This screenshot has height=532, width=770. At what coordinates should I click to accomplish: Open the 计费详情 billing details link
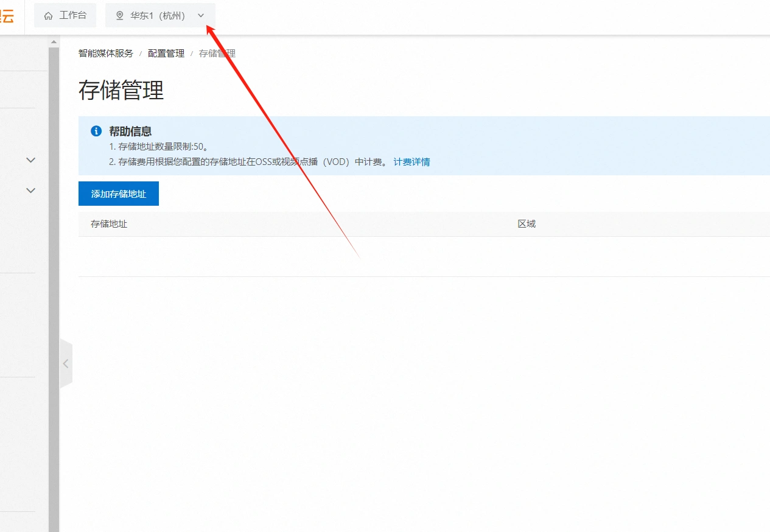tap(411, 162)
